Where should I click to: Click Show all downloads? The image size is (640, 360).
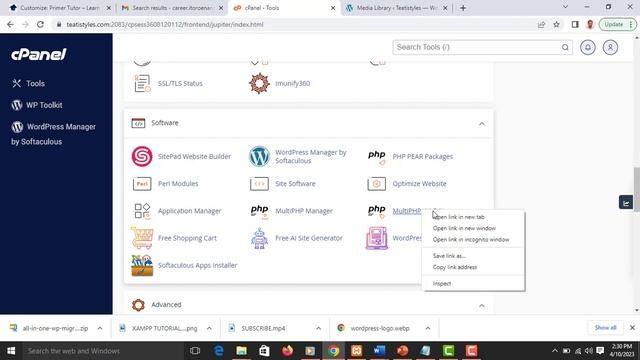[x=605, y=328]
